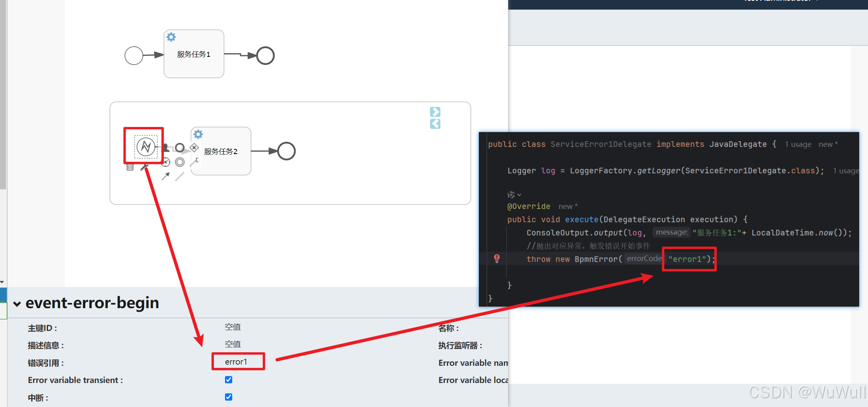
Task: Click the getLogger call in code
Action: tap(659, 170)
